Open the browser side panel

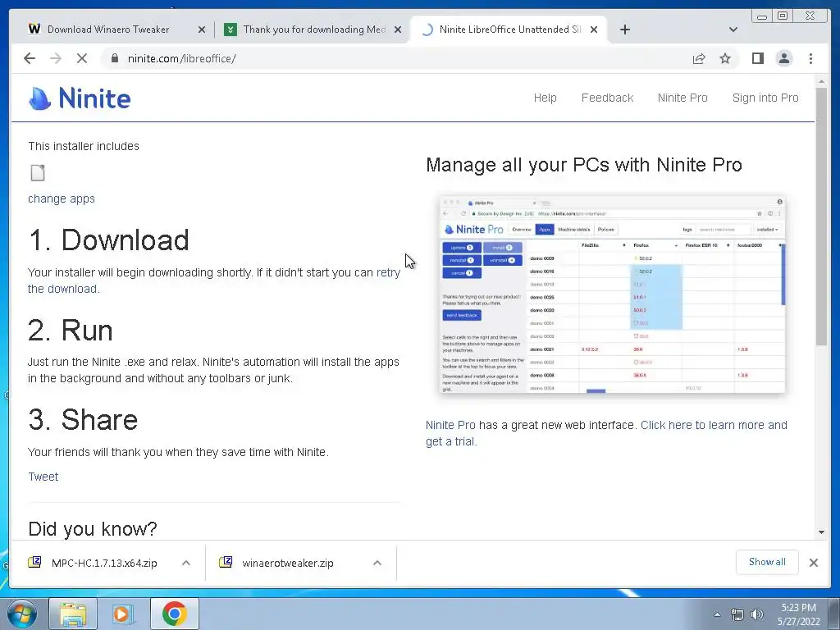pos(757,58)
